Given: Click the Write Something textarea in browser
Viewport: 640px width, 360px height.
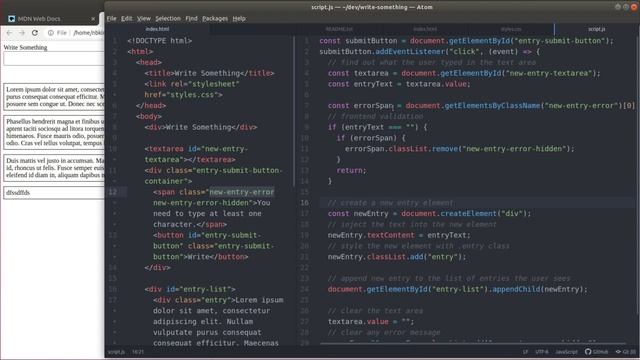Looking at the screenshot, I should (54, 59).
